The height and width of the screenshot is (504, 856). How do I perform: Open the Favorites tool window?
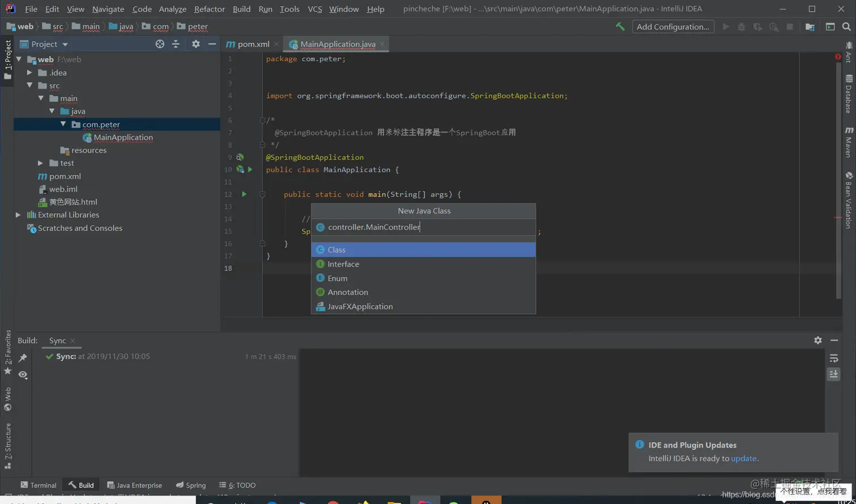coord(7,353)
